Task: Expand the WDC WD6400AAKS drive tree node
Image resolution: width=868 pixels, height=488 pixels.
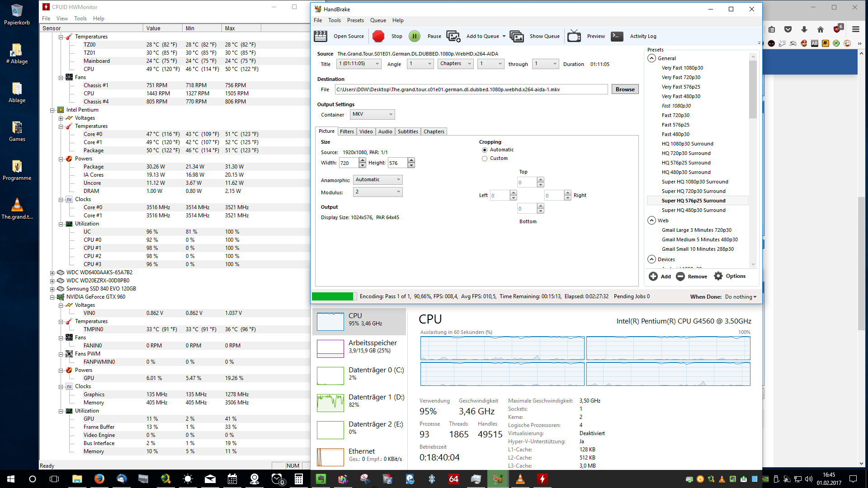Action: [x=52, y=273]
